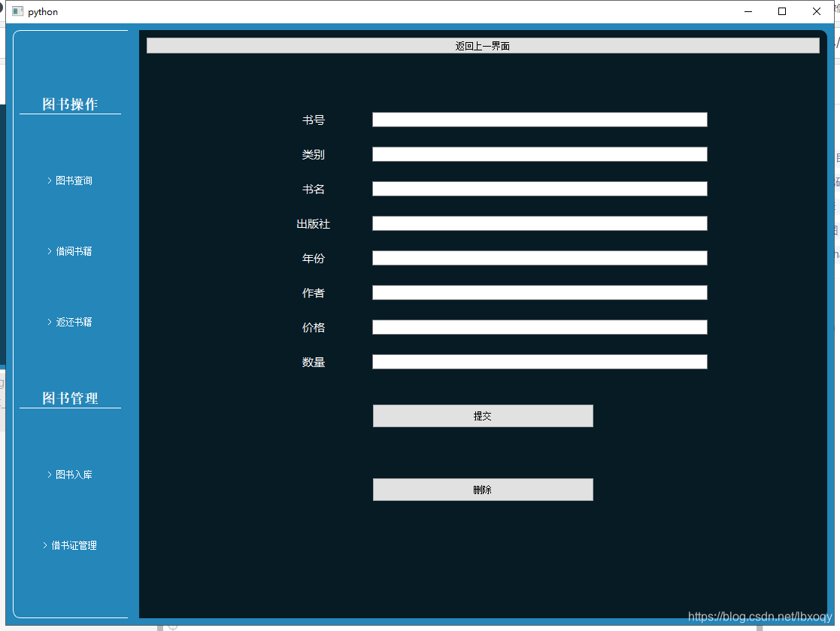The width and height of the screenshot is (840, 631).
Task: Submit the form with 提交 button
Action: [483, 416]
